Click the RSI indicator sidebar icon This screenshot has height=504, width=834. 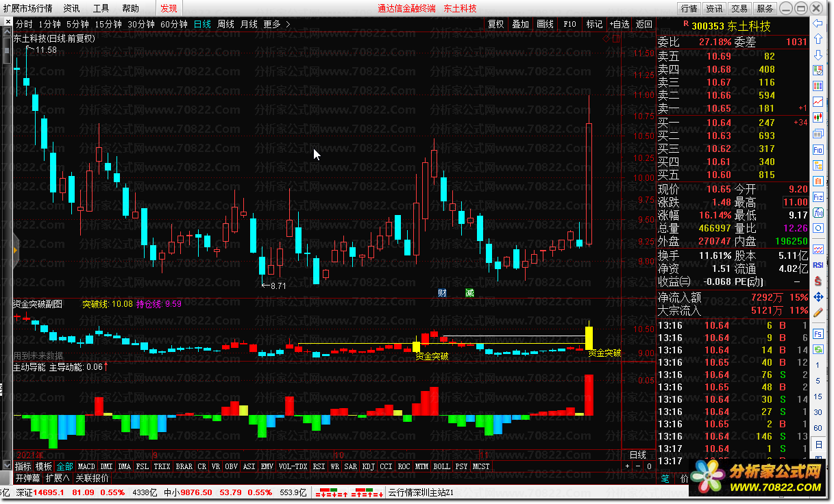pos(818,264)
